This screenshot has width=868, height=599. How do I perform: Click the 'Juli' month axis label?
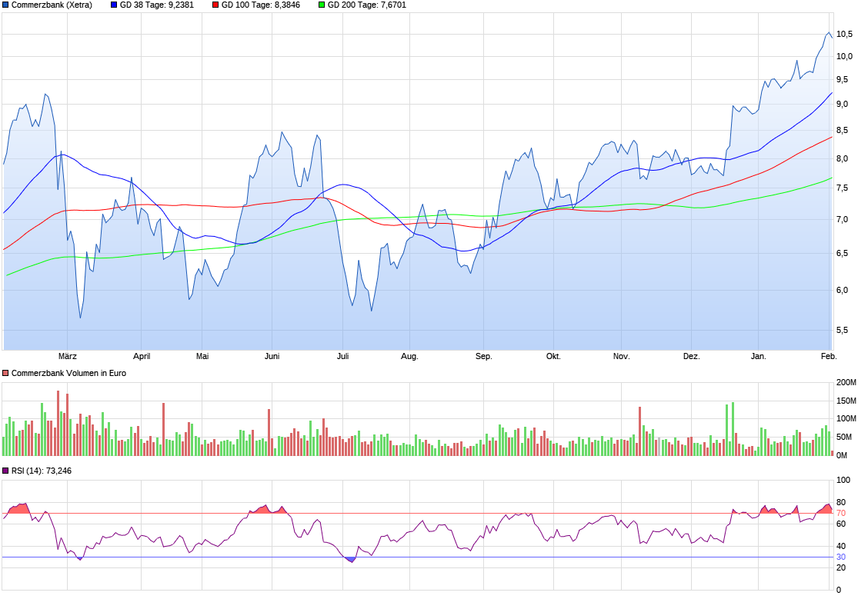(342, 356)
